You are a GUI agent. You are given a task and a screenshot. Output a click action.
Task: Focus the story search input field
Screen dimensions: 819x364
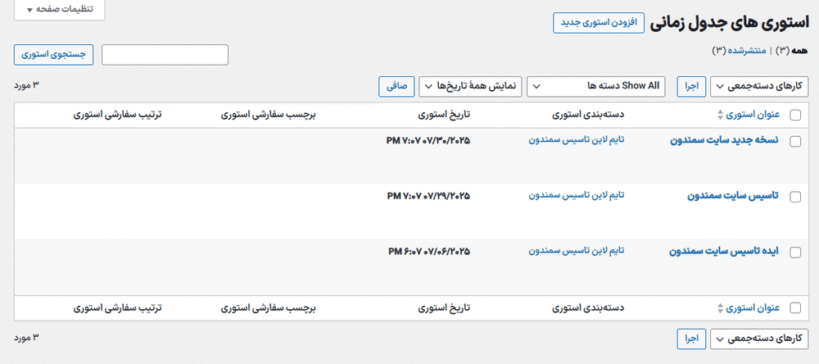point(165,55)
